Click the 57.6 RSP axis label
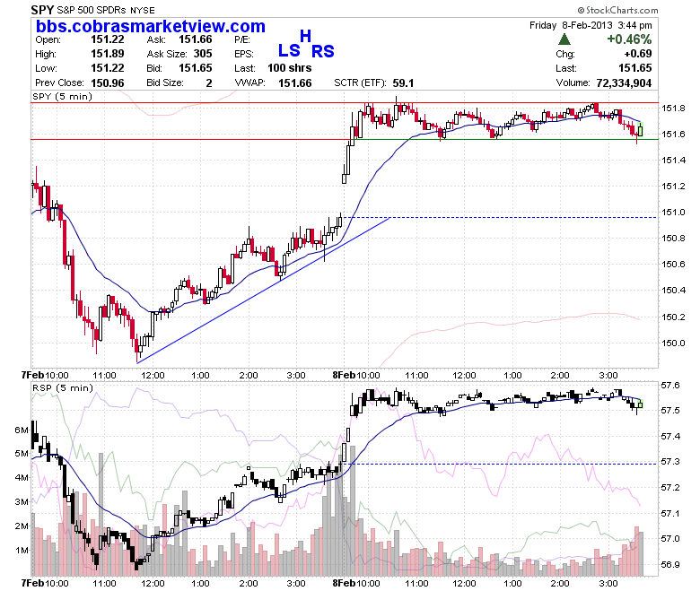Viewport: 700px width, 591px height. click(x=670, y=385)
